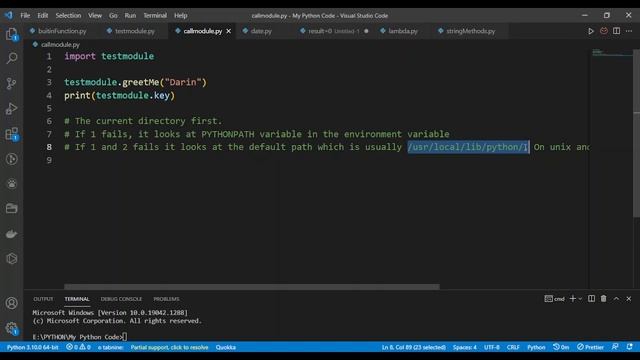Open the Help menu
The height and width of the screenshot is (360, 640).
click(180, 16)
